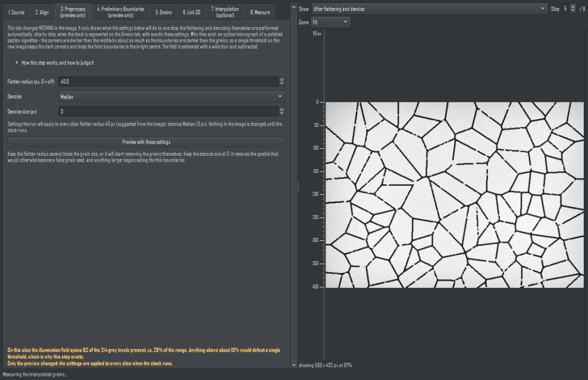Viewport: 588px width, 380px height.
Task: Open the Show view dropdown
Action: pos(429,9)
